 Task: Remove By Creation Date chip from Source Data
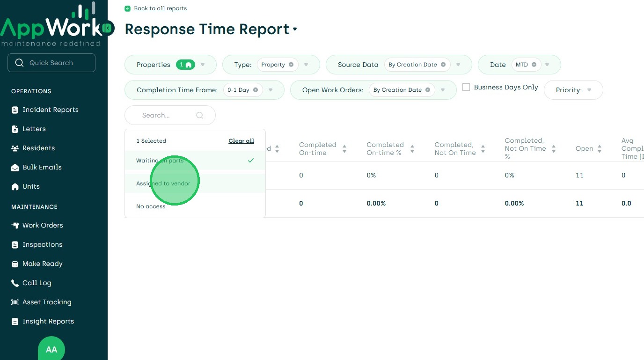(443, 65)
